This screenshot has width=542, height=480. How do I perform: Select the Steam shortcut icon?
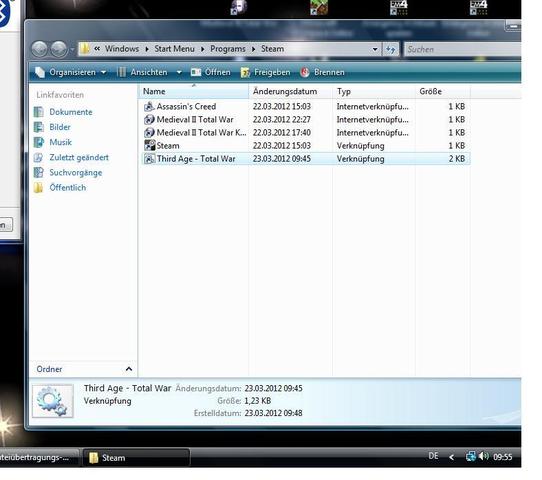tap(150, 145)
